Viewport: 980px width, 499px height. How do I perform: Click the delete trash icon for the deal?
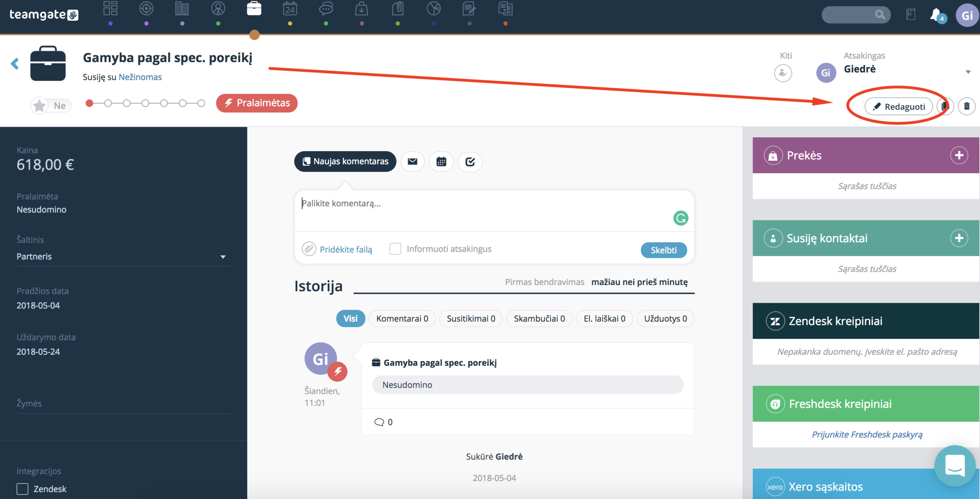coord(967,106)
